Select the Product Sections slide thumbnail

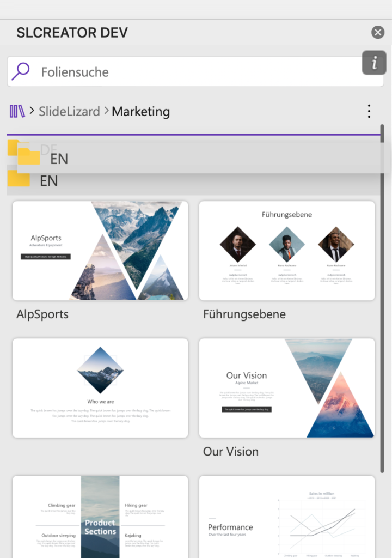tap(100, 517)
